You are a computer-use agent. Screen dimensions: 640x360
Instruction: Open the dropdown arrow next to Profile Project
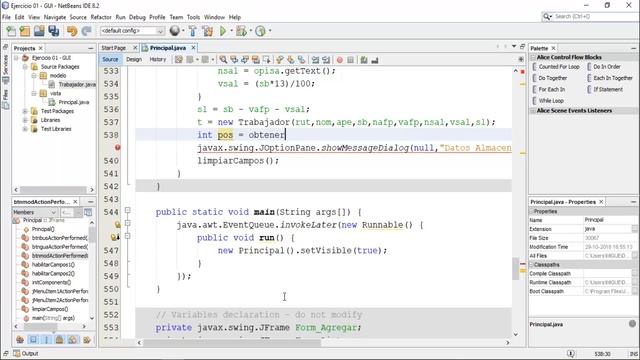click(x=270, y=31)
